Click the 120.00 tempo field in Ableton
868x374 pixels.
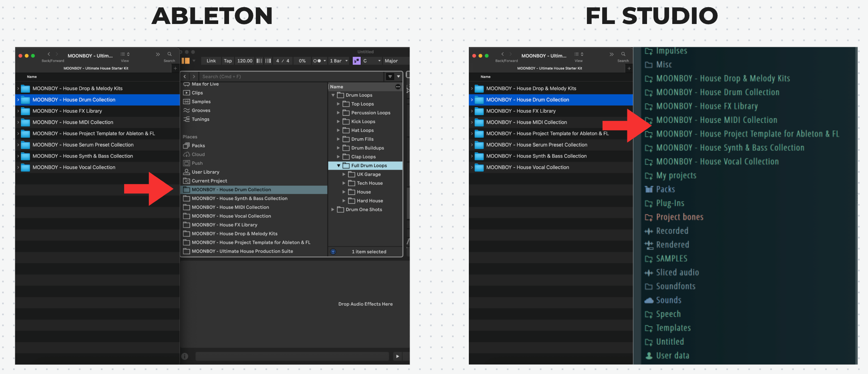pyautogui.click(x=245, y=61)
